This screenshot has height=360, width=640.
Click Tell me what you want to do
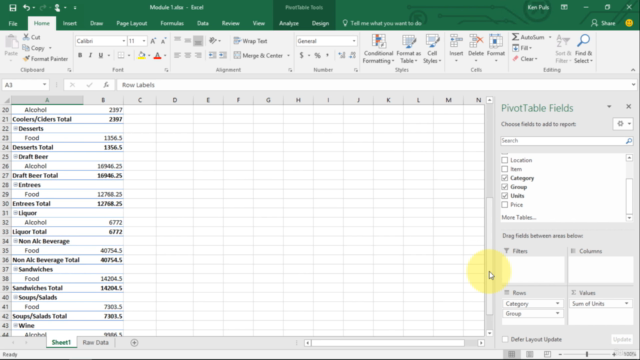(382, 23)
